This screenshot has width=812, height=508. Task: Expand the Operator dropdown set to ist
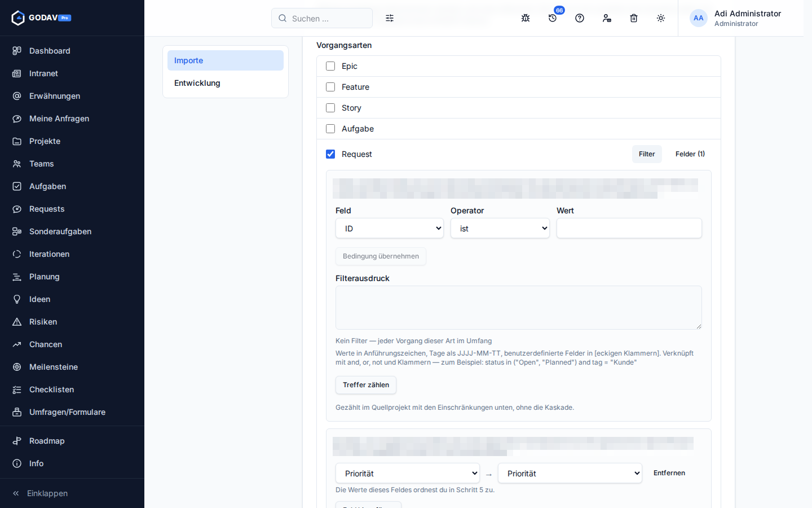(500, 229)
